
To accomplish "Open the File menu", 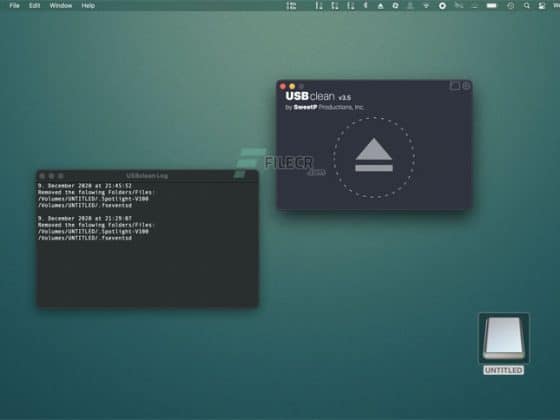I will tap(14, 5).
